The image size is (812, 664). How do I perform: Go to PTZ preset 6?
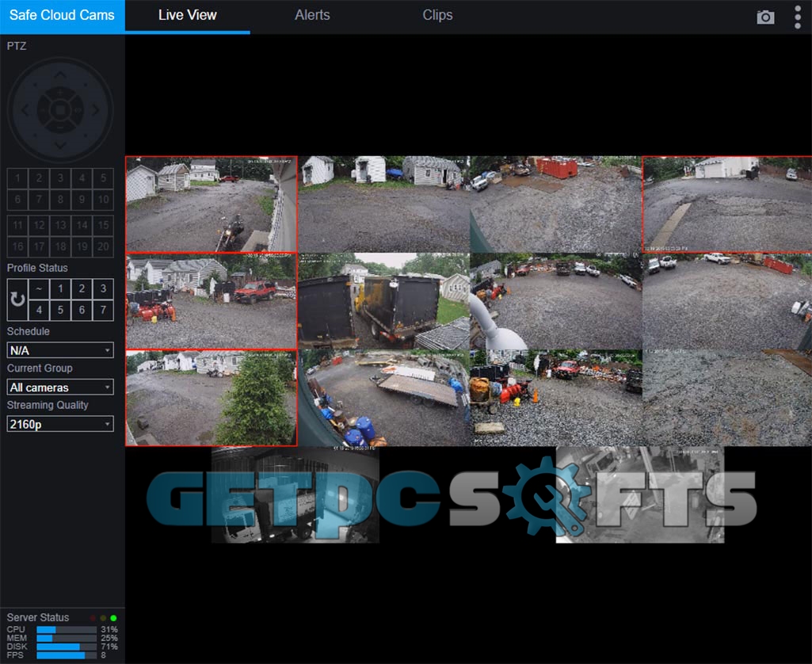pos(17,200)
